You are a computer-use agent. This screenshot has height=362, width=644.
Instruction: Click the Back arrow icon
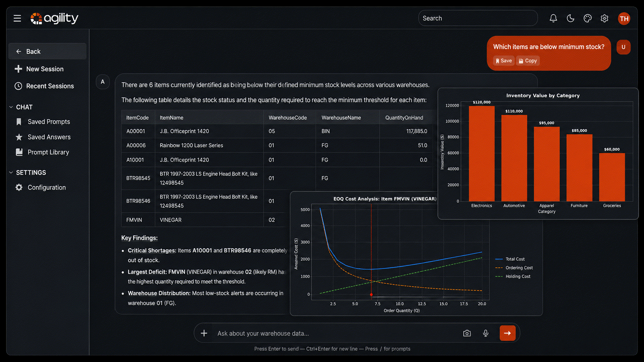(x=19, y=52)
